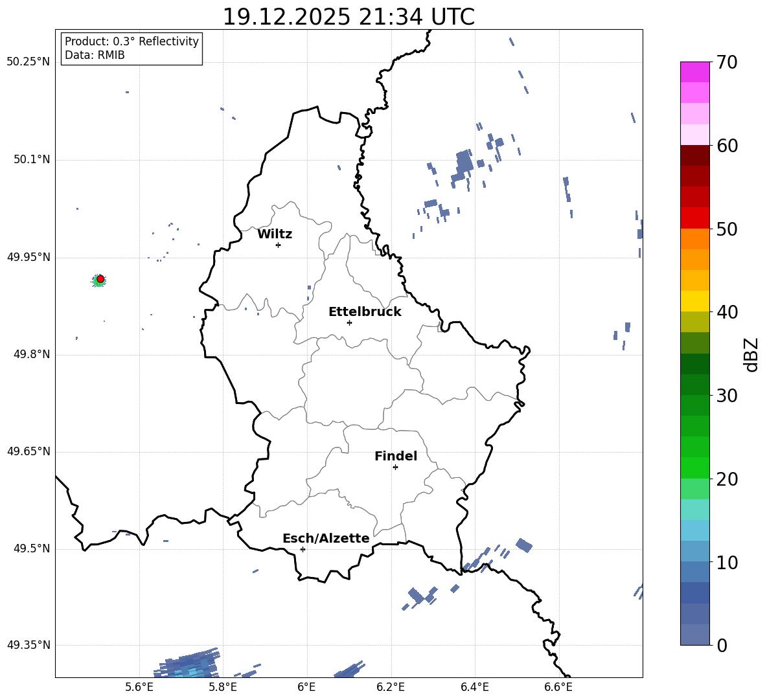Click the 'Product: 0.3° Reflectivity' text

pyautogui.click(x=132, y=41)
